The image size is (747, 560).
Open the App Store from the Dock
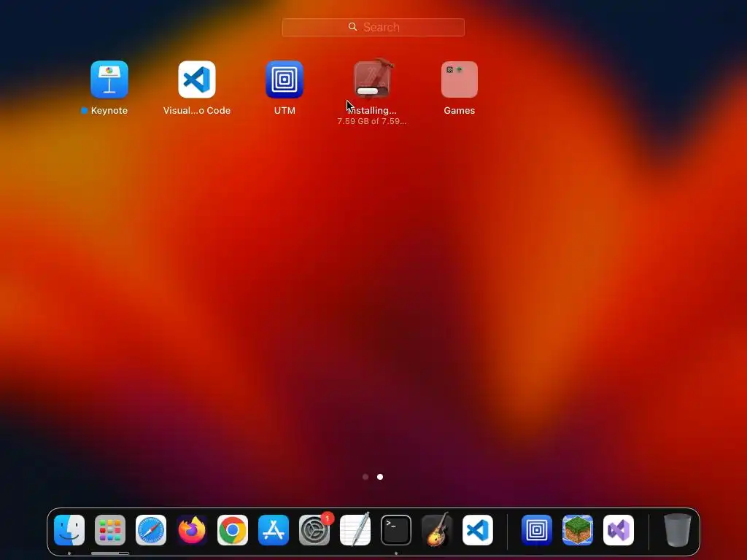[274, 530]
